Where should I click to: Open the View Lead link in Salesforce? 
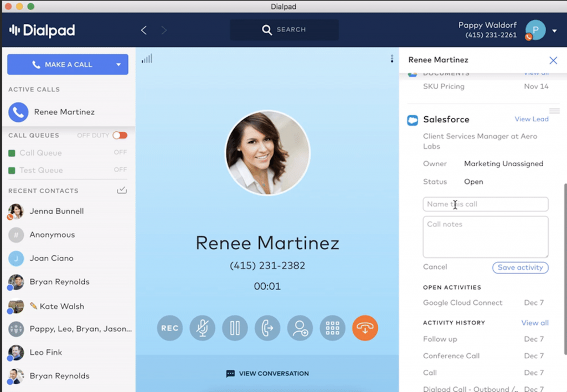pos(531,119)
